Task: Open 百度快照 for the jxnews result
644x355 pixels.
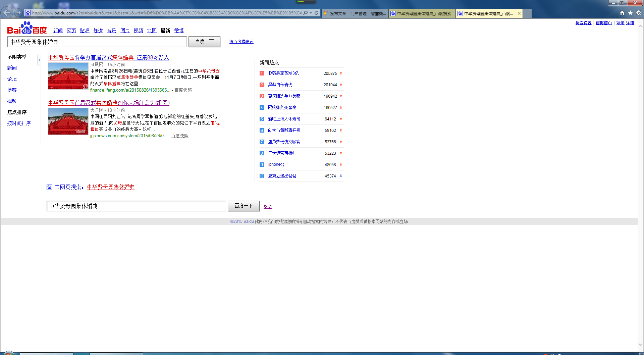Action: pyautogui.click(x=180, y=136)
